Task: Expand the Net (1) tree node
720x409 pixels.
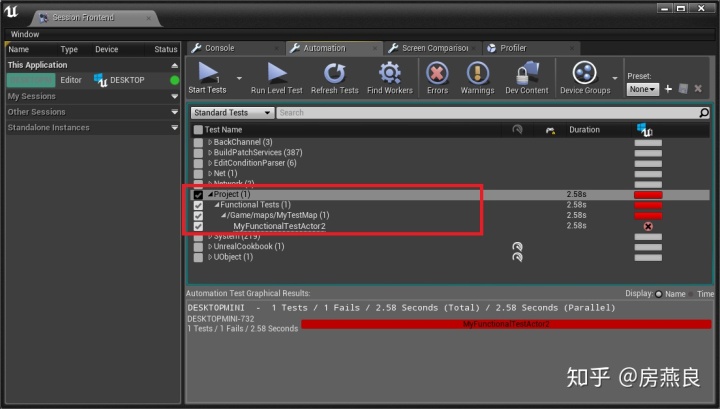Action: click(210, 174)
